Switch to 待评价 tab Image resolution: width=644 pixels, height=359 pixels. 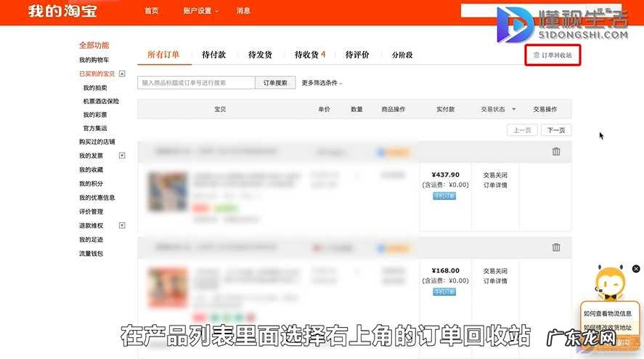(357, 55)
